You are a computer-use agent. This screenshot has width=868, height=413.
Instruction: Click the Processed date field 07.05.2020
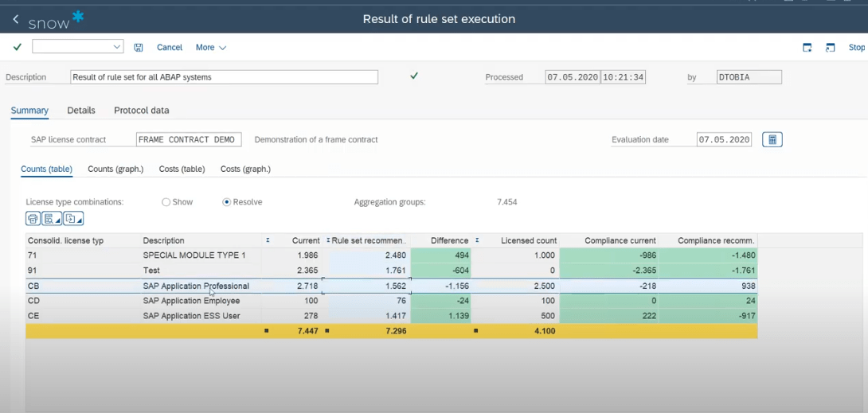[x=573, y=77]
